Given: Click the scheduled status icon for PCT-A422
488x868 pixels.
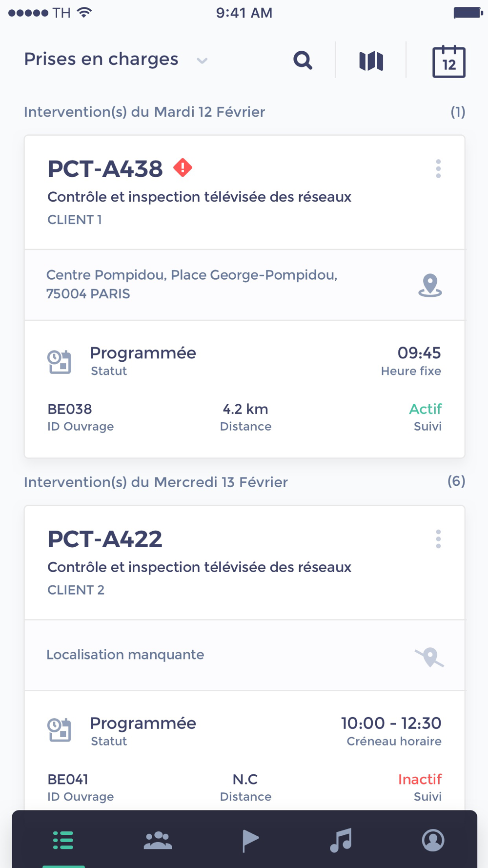Looking at the screenshot, I should click(60, 730).
